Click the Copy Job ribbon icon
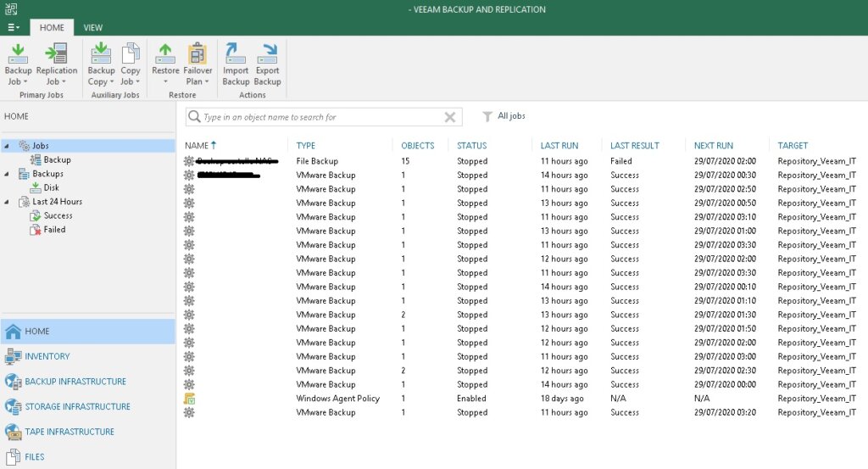This screenshot has height=469, width=868. click(x=130, y=64)
